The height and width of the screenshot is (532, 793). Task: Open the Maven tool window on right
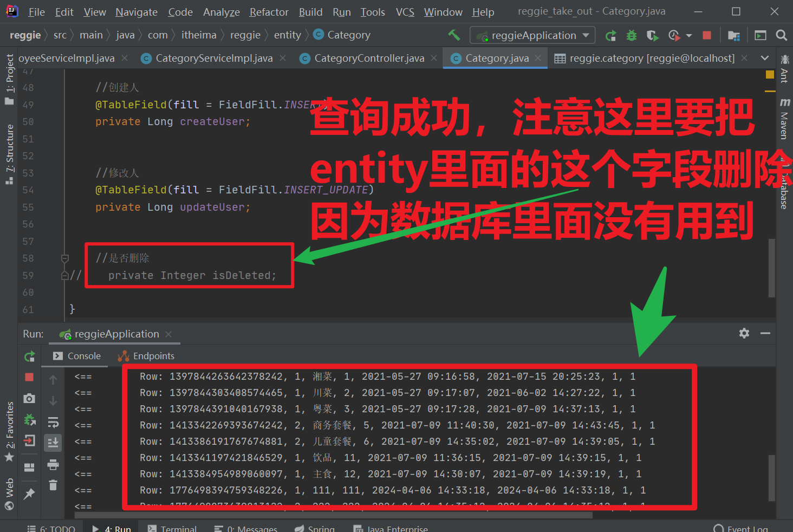[784, 119]
